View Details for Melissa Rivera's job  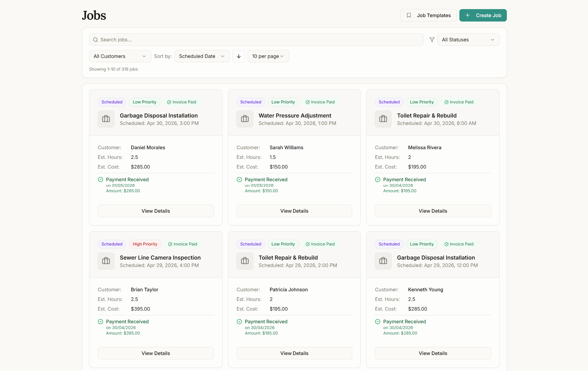pyautogui.click(x=433, y=211)
